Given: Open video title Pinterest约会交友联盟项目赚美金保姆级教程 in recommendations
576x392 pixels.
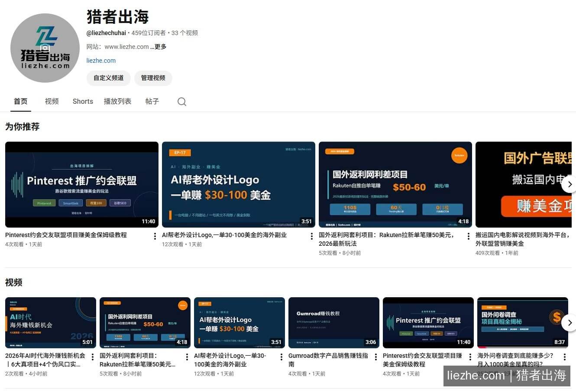Looking at the screenshot, I should point(66,235).
